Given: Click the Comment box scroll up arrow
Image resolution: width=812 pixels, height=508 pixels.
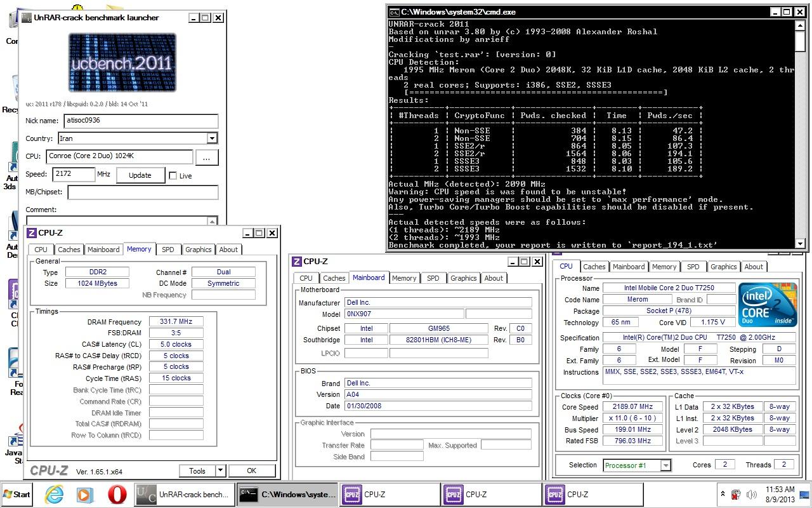Looking at the screenshot, I should coord(212,221).
